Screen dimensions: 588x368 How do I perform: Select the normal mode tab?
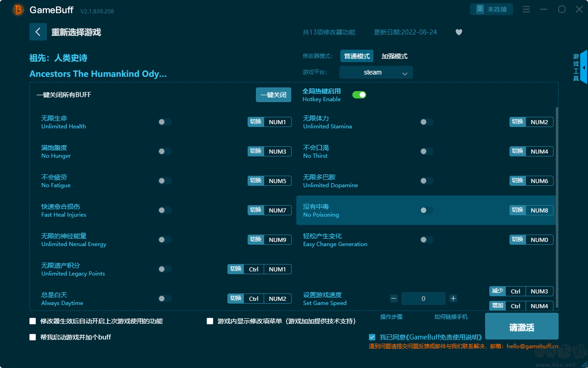(356, 56)
